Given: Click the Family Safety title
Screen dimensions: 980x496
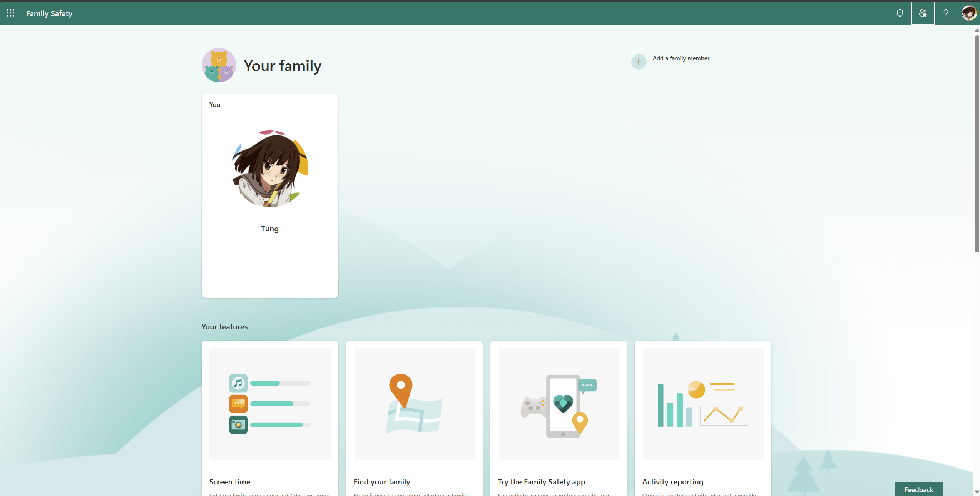Looking at the screenshot, I should click(x=49, y=13).
